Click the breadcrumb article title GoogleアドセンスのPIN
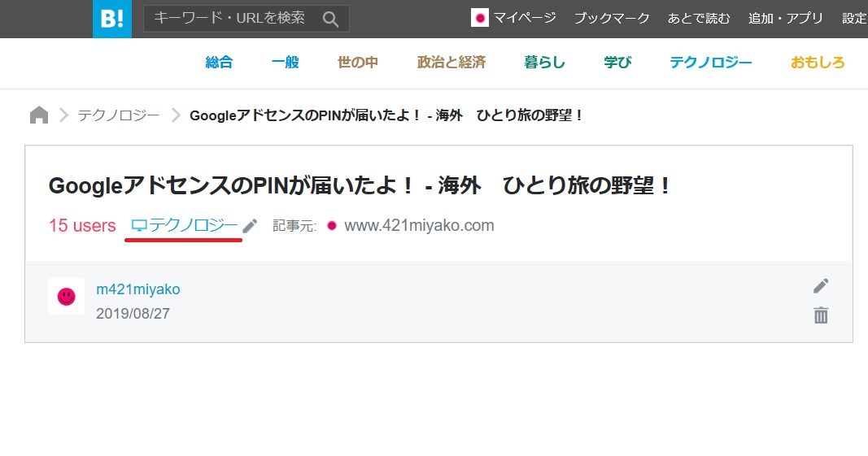 coord(386,115)
